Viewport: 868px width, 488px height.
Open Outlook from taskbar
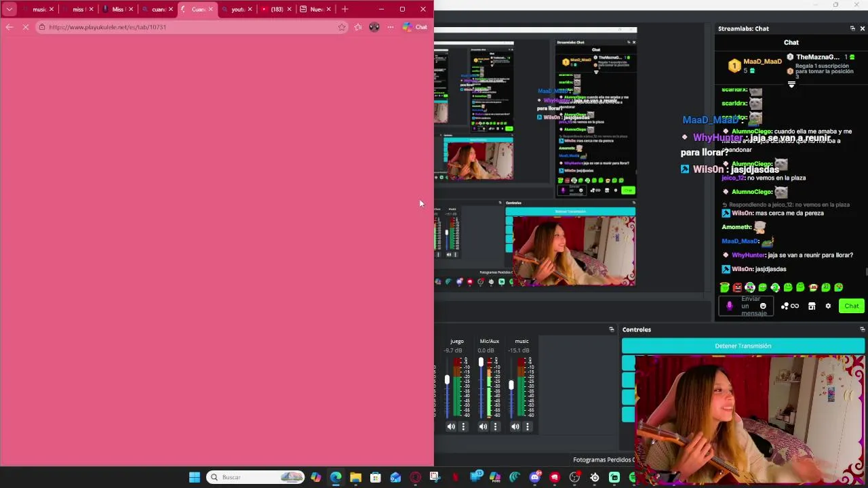395,477
